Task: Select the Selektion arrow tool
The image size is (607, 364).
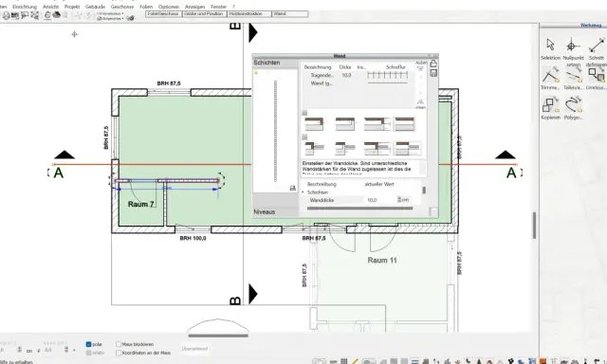Action: 550,45
